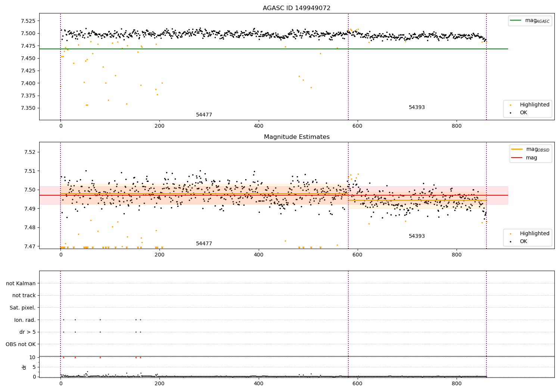Click the 7.350 y-axis tick label
This screenshot has height=392, width=560.
tap(28, 108)
